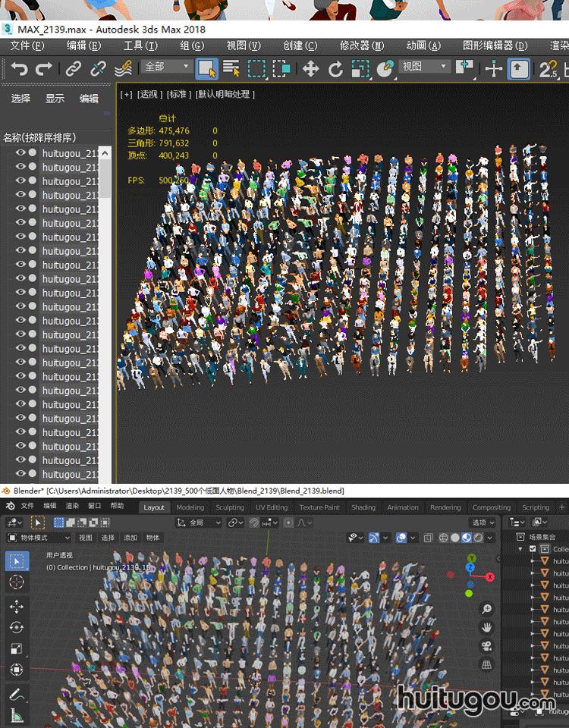Click the Undo arrow in 3ds Max toolbar
Image resolution: width=569 pixels, height=728 pixels.
click(x=19, y=69)
